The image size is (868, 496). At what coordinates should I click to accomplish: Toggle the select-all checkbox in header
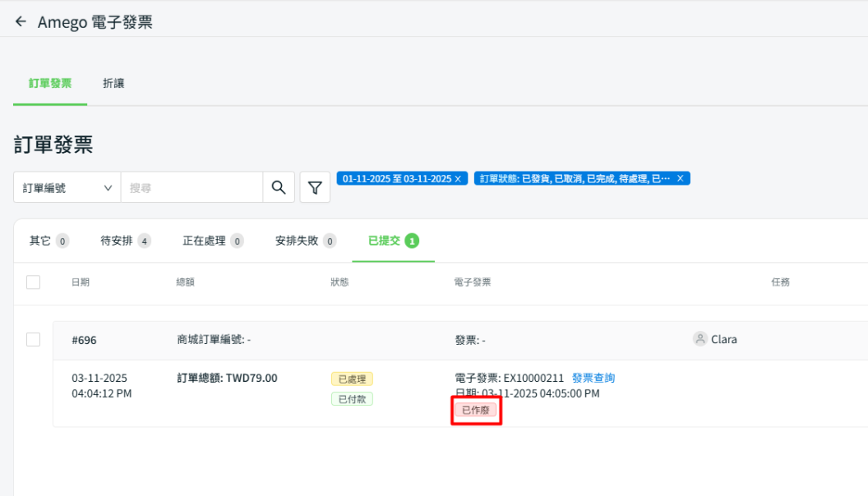[x=33, y=282]
